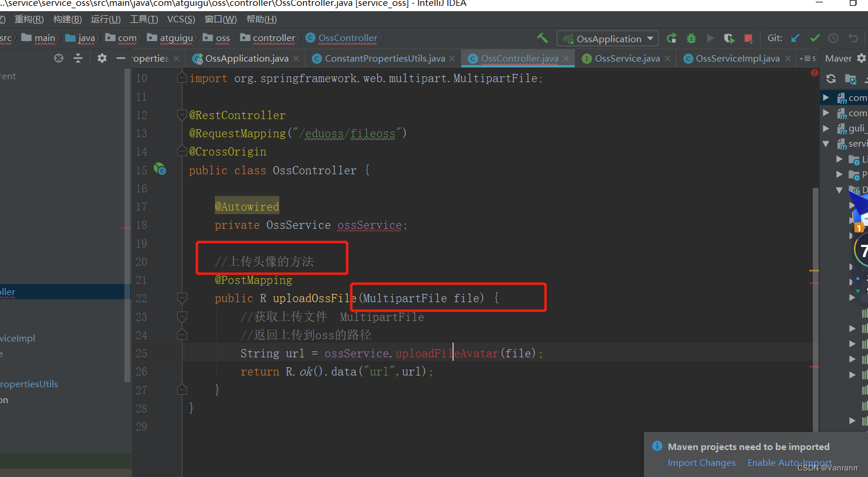Open Project panel settings gear
Viewport: 868px width, 477px height.
pos(102,58)
